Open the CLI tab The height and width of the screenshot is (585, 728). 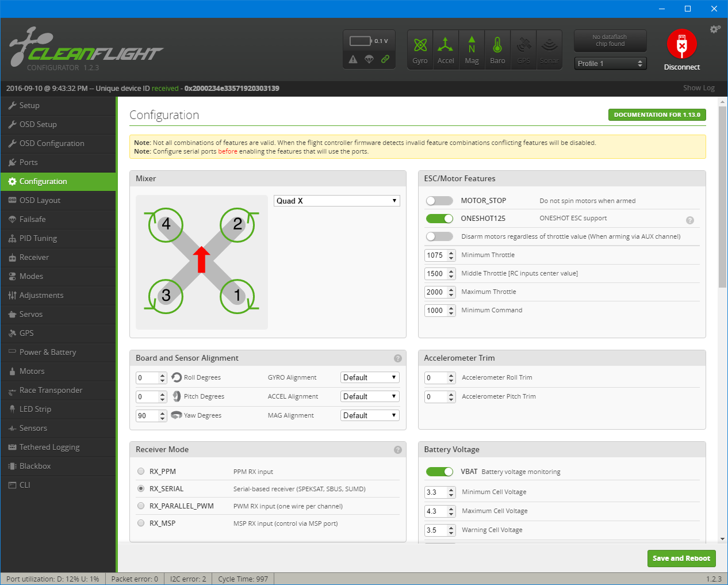58,485
